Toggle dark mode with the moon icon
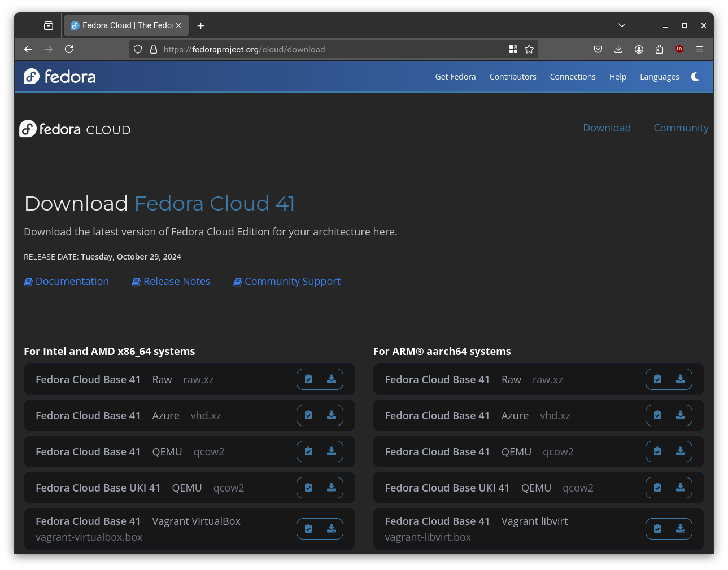This screenshot has width=728, height=570. point(695,77)
